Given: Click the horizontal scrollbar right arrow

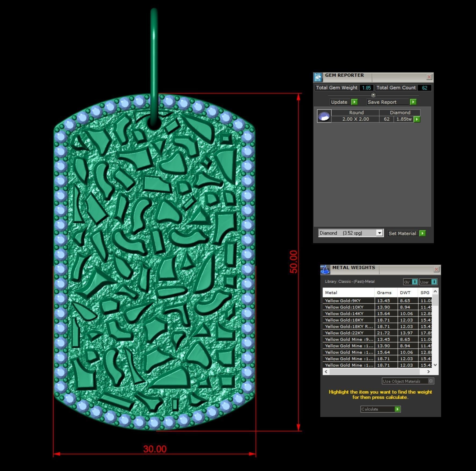Looking at the screenshot, I should point(428,372).
